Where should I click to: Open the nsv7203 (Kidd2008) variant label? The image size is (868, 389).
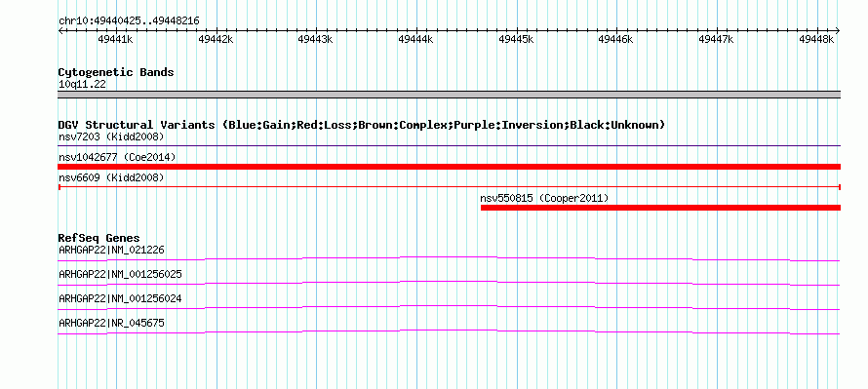coord(111,136)
